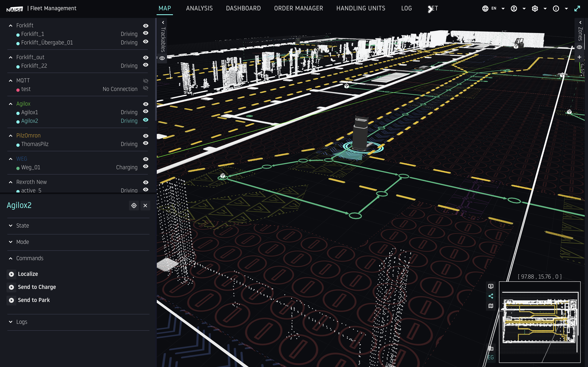Screen dimensions: 588x367
Task: Open the ORDER MANAGER tab
Action: point(298,9)
